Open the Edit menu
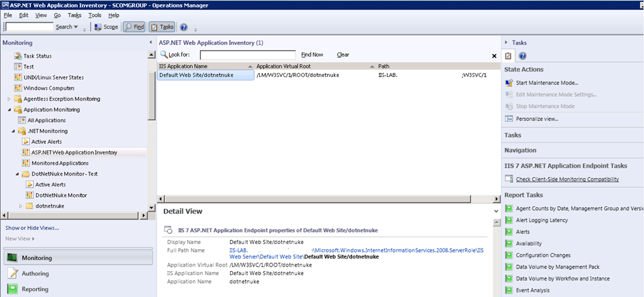The height and width of the screenshot is (297, 644). tap(23, 15)
